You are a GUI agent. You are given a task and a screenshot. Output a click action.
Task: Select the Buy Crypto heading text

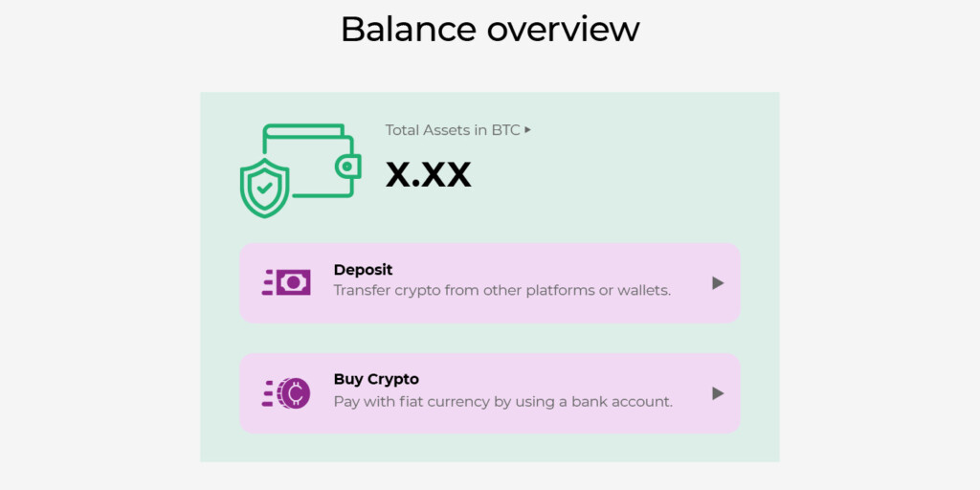[x=376, y=379]
